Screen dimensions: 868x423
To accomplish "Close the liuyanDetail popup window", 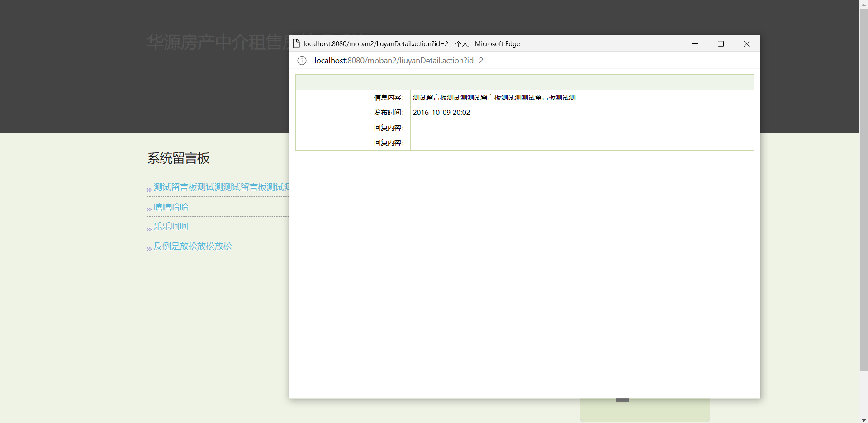I will pyautogui.click(x=747, y=43).
